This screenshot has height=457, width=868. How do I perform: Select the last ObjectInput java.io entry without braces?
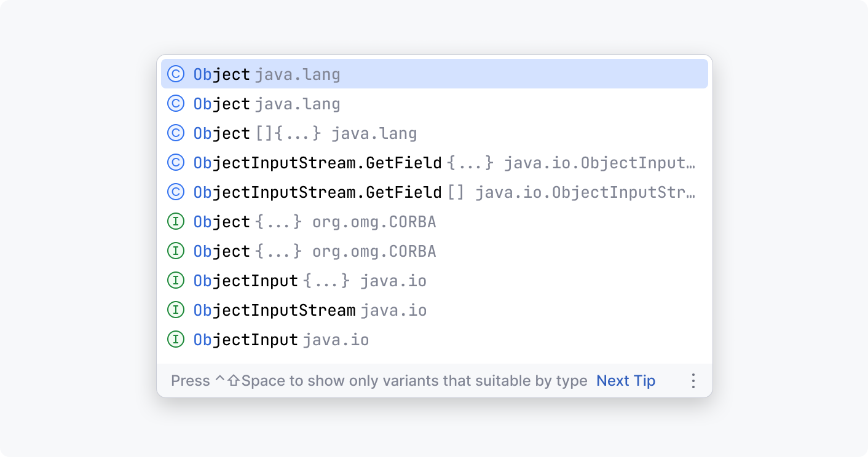[281, 340]
